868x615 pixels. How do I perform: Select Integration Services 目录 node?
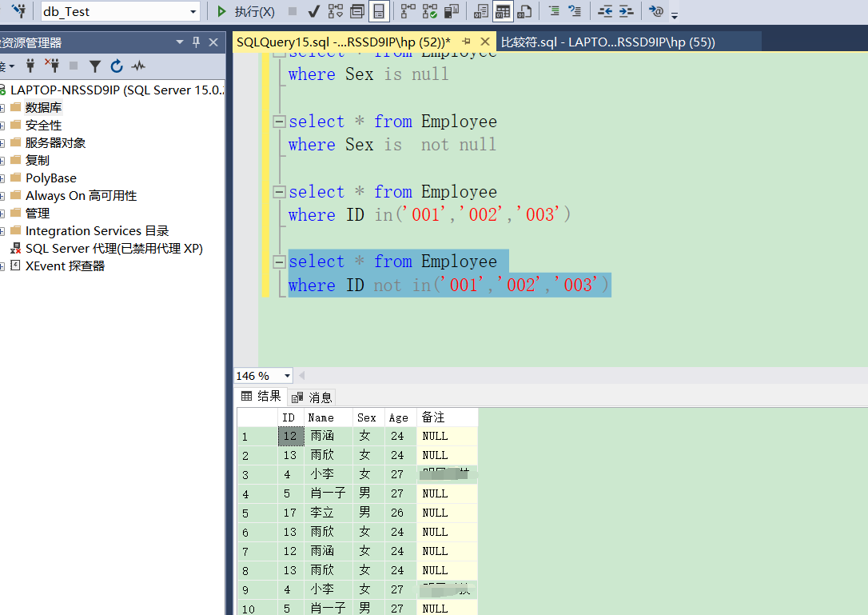click(x=97, y=231)
